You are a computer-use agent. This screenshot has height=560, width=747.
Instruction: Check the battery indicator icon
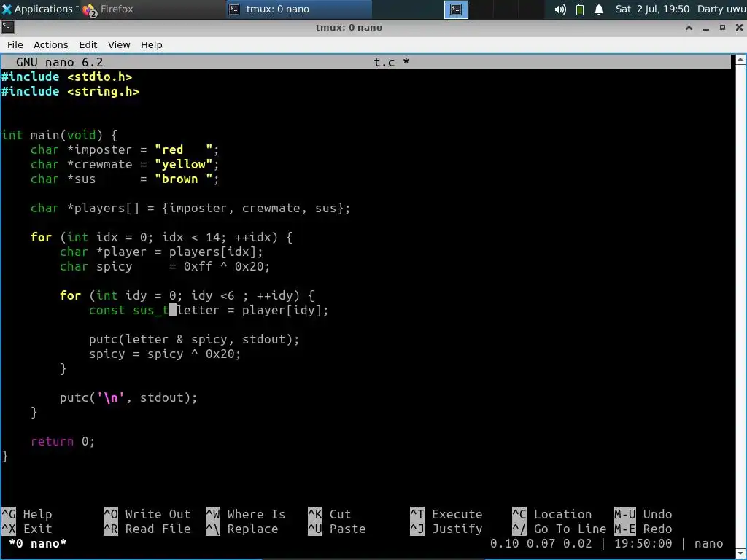(580, 9)
